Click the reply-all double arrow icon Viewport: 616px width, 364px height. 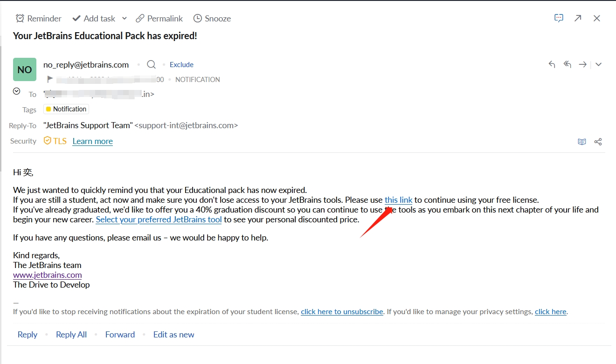(567, 64)
